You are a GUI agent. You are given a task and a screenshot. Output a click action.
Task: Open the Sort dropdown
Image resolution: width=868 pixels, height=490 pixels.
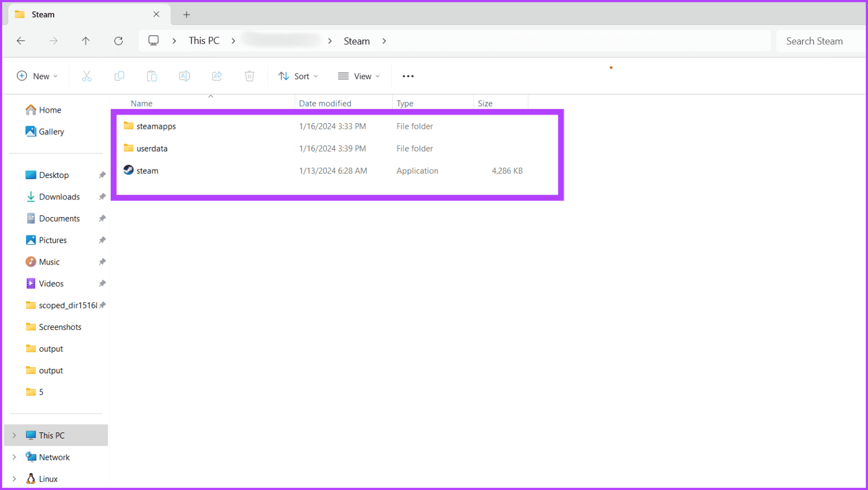coord(298,76)
